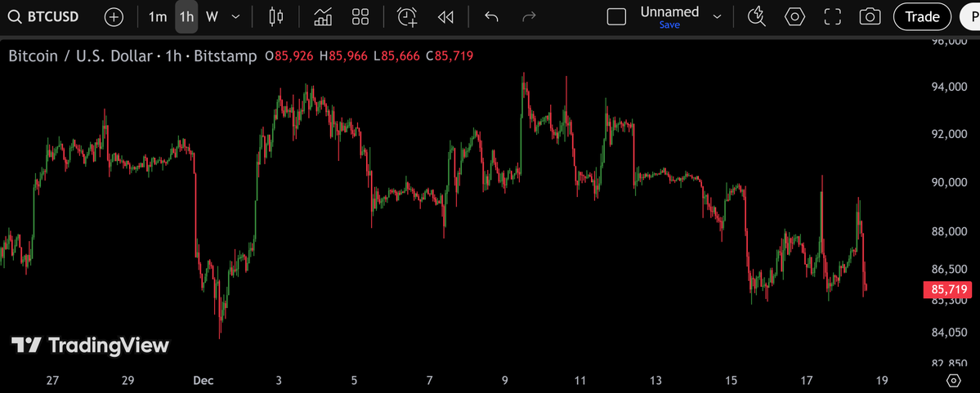Click the Trade button
The height and width of the screenshot is (393, 980).
[923, 17]
